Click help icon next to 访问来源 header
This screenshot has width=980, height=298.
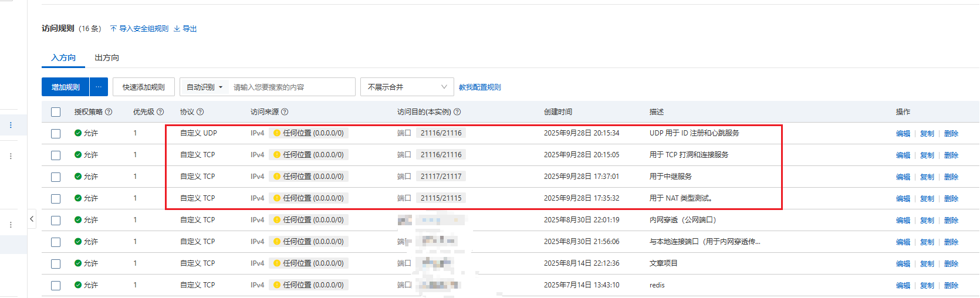click(285, 112)
